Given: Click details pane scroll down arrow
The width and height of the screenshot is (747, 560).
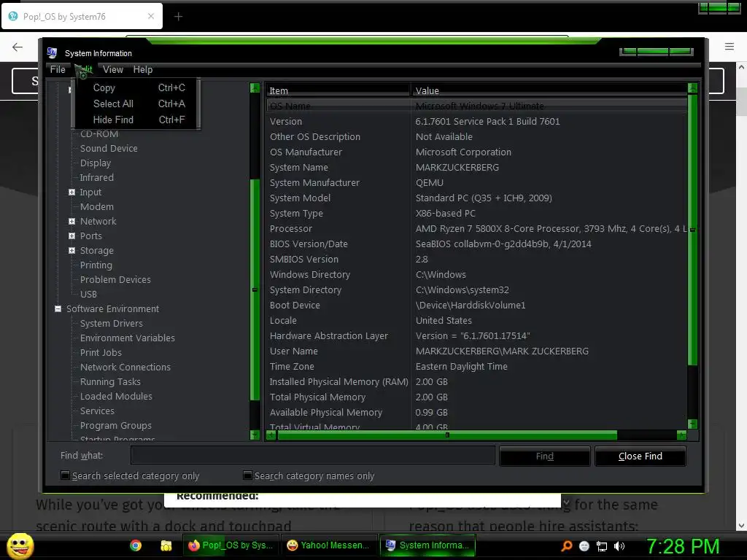Looking at the screenshot, I should [x=693, y=424].
